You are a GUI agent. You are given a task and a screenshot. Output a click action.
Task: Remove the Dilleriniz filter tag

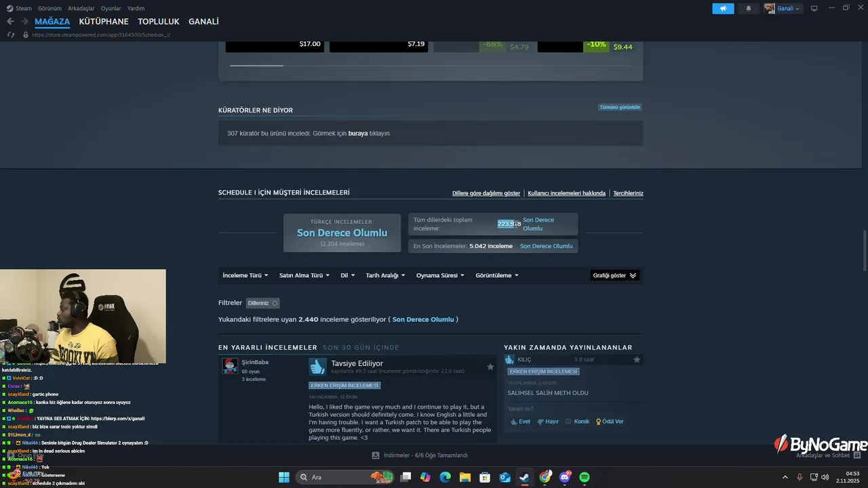275,303
